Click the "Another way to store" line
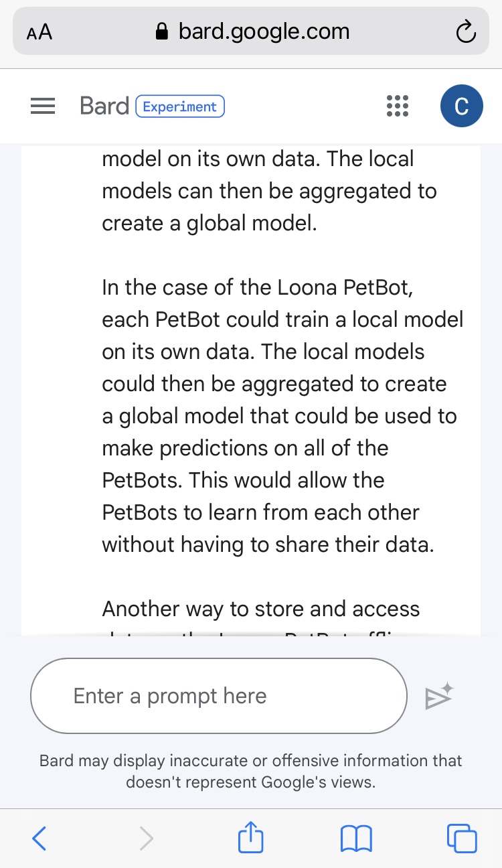Screen dimensions: 502x868 (x=260, y=609)
